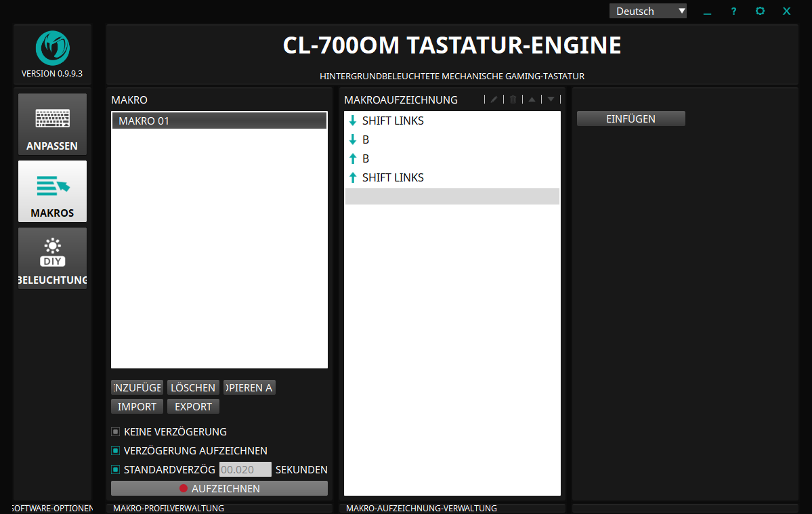Click the teal app logo

click(x=52, y=48)
